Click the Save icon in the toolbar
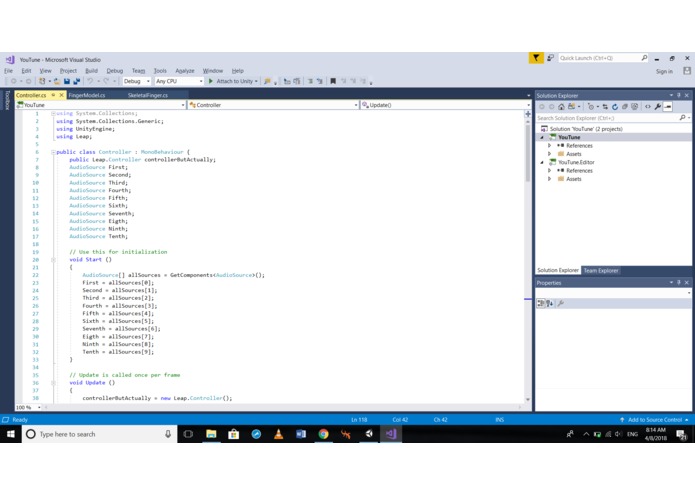Screen dimensions: 695x494 tap(67, 82)
